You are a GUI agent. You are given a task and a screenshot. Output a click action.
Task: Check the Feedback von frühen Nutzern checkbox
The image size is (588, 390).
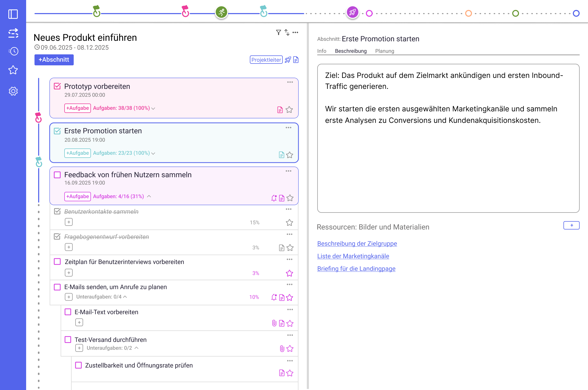click(57, 175)
